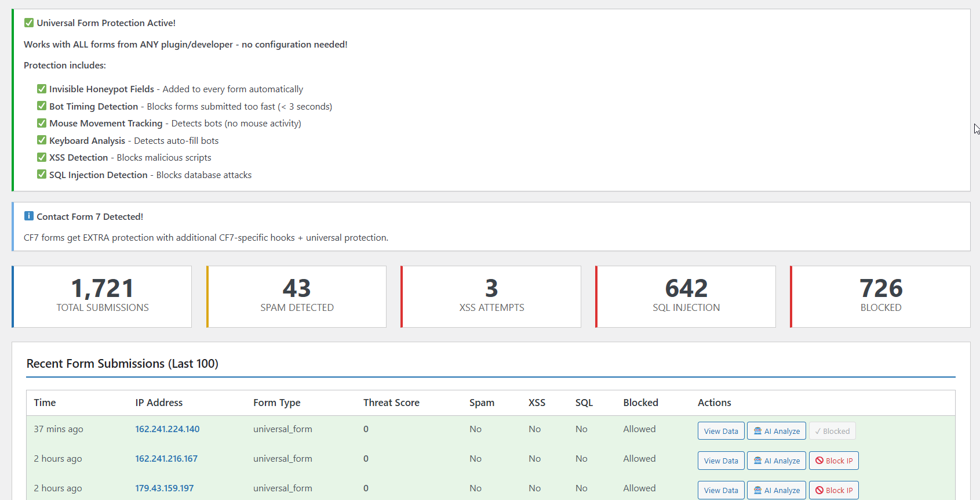The width and height of the screenshot is (980, 500).
Task: Click the blue info icon beside Contact Form 7 Detected
Action: pyautogui.click(x=28, y=216)
